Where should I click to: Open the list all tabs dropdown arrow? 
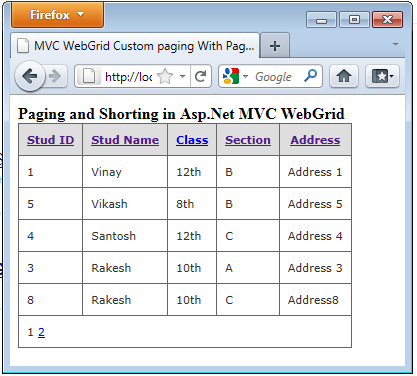pos(396,44)
